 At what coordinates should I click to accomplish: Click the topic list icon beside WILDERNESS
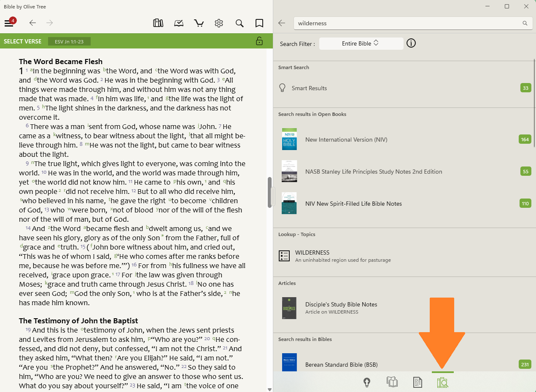pos(284,256)
